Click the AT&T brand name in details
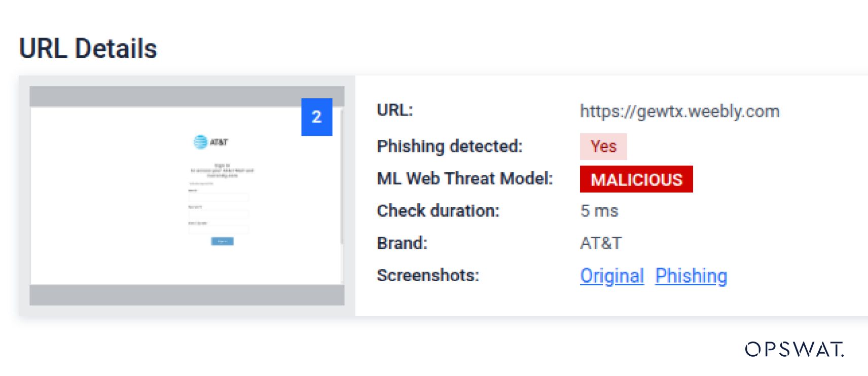The width and height of the screenshot is (868, 376). [601, 243]
